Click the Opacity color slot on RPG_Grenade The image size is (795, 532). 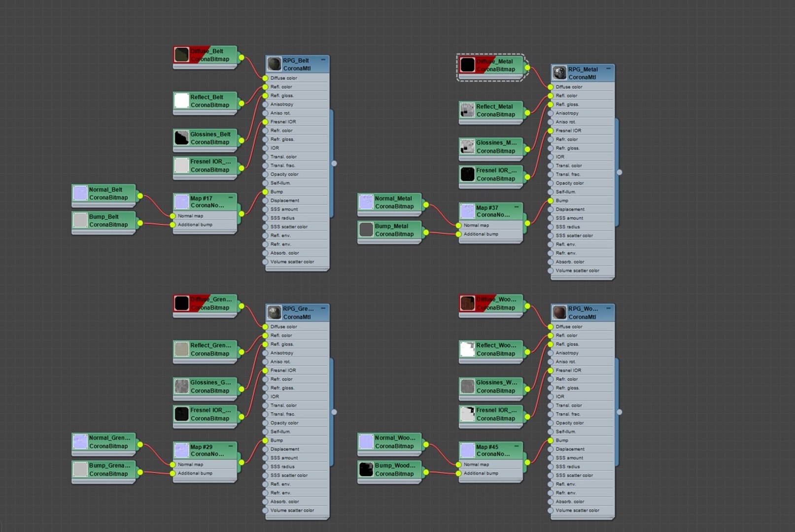(297, 423)
